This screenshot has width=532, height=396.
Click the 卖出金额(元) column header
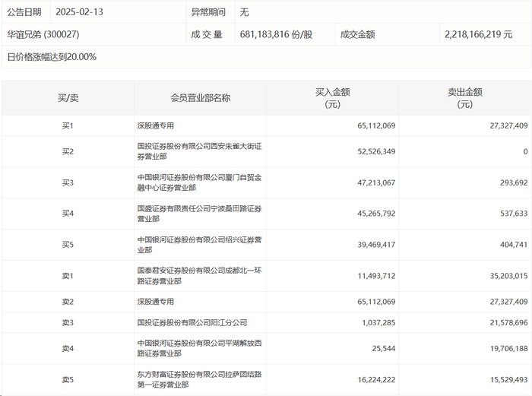465,98
